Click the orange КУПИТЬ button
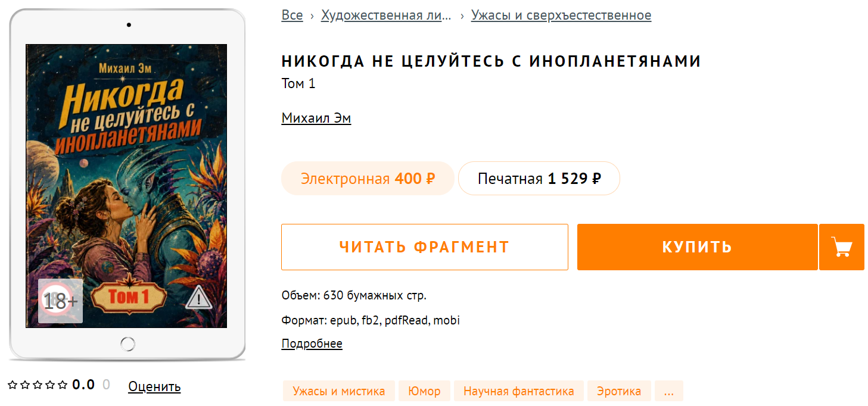Screen dimensions: 868x406 point(698,247)
